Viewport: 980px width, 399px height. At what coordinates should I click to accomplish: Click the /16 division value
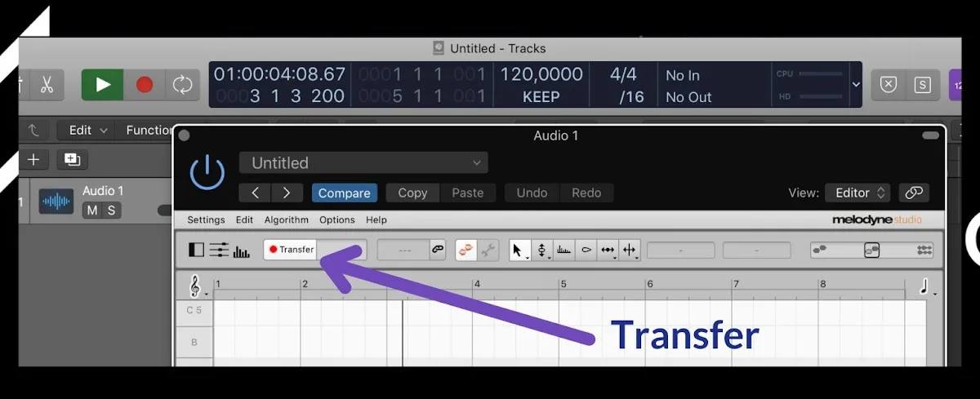[631, 96]
